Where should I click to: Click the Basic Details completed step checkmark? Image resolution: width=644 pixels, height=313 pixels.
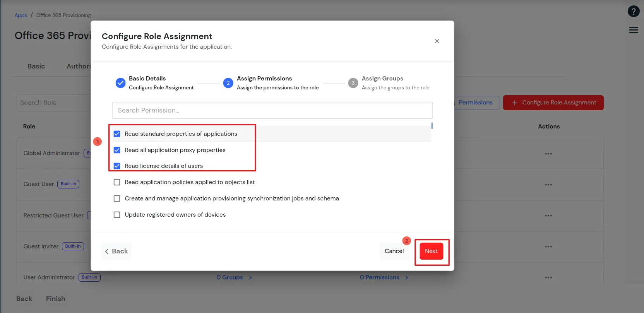click(x=120, y=83)
